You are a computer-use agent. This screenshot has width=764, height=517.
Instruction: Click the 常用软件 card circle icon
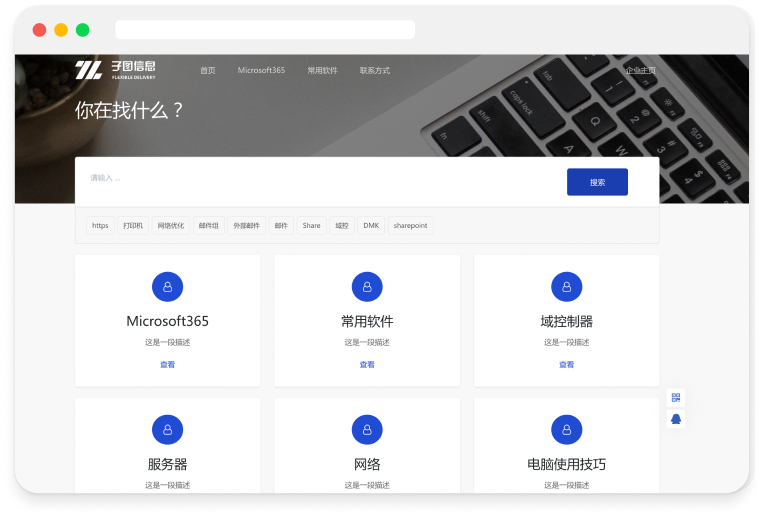367,287
